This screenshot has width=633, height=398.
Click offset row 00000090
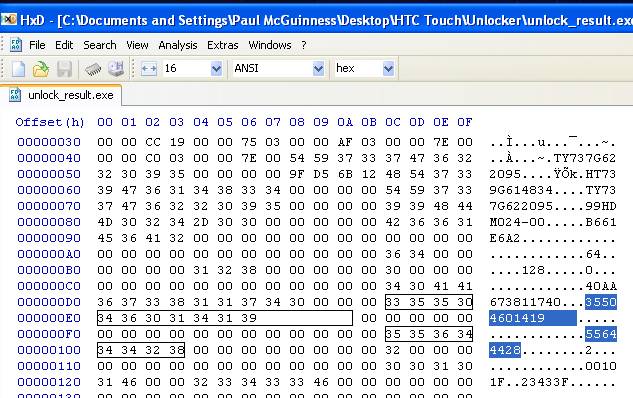click(49, 238)
